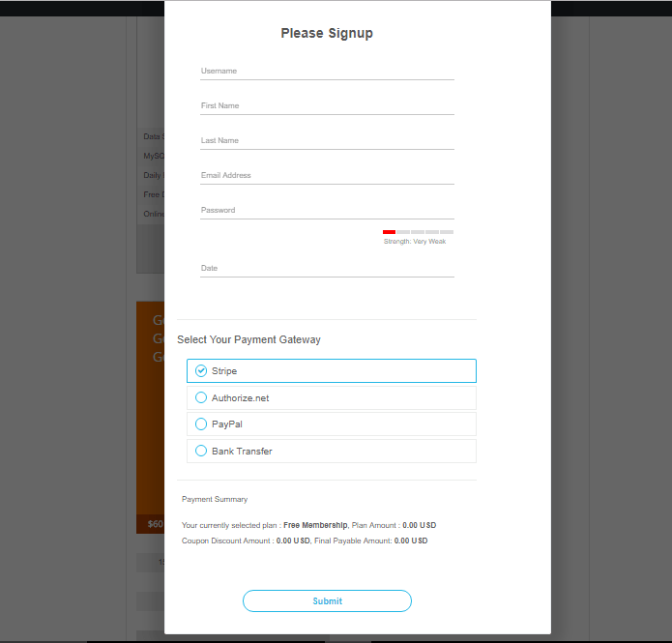This screenshot has width=672, height=643.
Task: Click the red password strength bar segment
Action: pyautogui.click(x=389, y=232)
